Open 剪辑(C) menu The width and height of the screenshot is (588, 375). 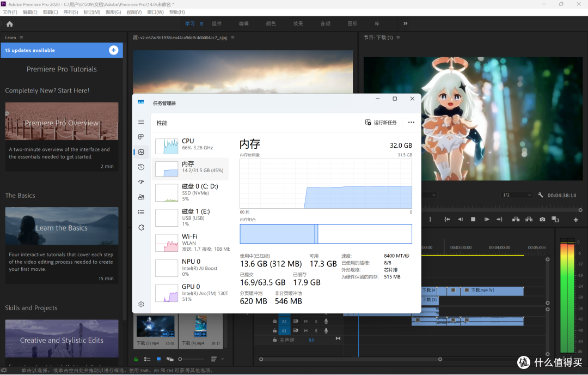pyautogui.click(x=50, y=12)
